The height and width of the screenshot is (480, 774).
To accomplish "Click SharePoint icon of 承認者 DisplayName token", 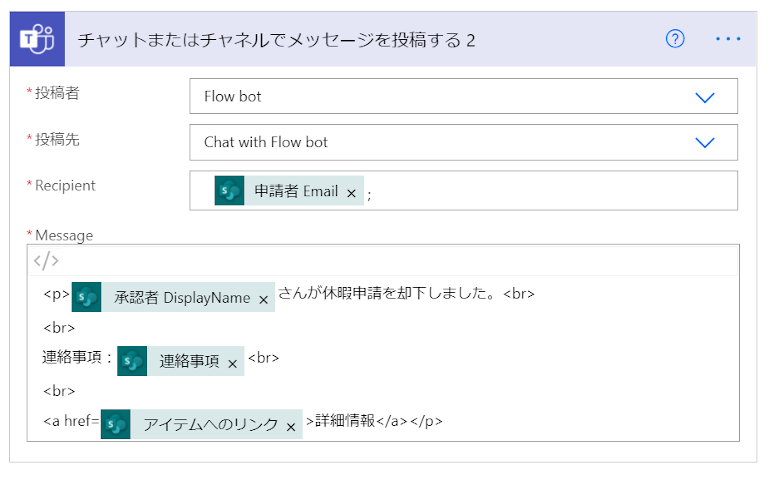I will [x=86, y=297].
